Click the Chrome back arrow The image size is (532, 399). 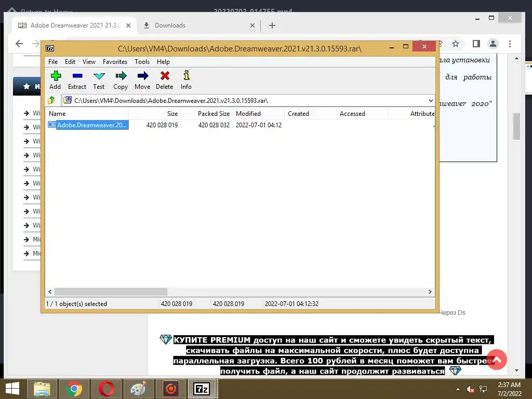(19, 44)
